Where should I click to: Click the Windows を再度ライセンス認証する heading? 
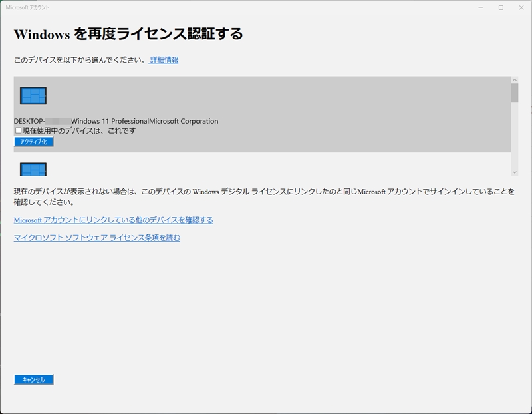pyautogui.click(x=128, y=33)
